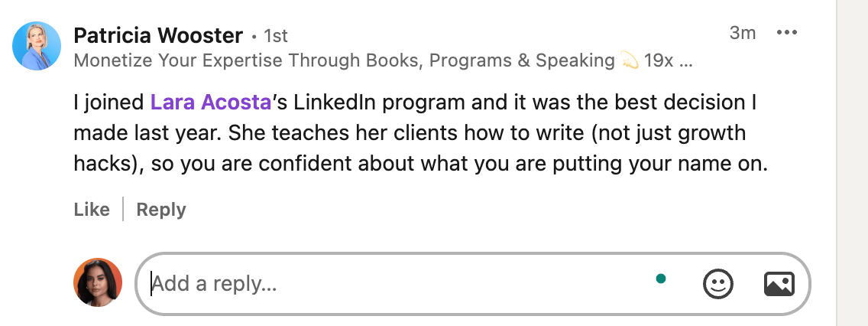Click the Patricia Wooster name link
The width and height of the screenshot is (868, 326).
158,35
